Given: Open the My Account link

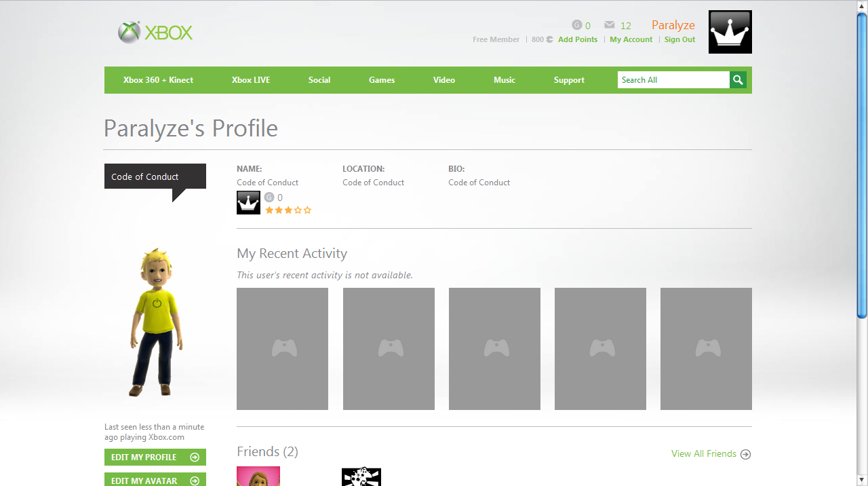Looking at the screenshot, I should point(631,39).
